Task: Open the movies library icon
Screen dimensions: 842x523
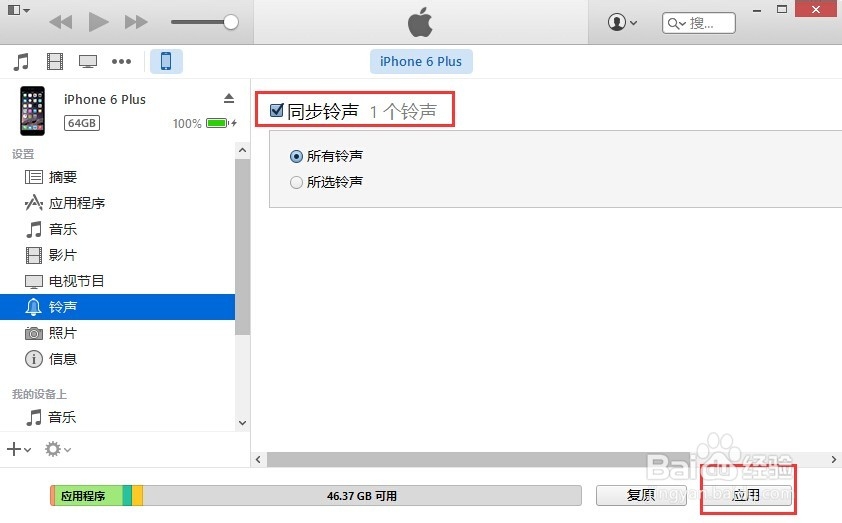Action: 55,62
